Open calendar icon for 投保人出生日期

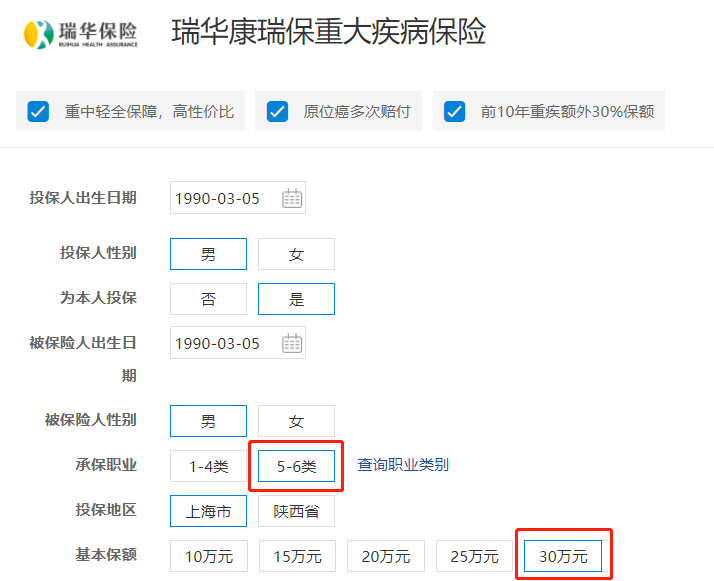pyautogui.click(x=292, y=198)
